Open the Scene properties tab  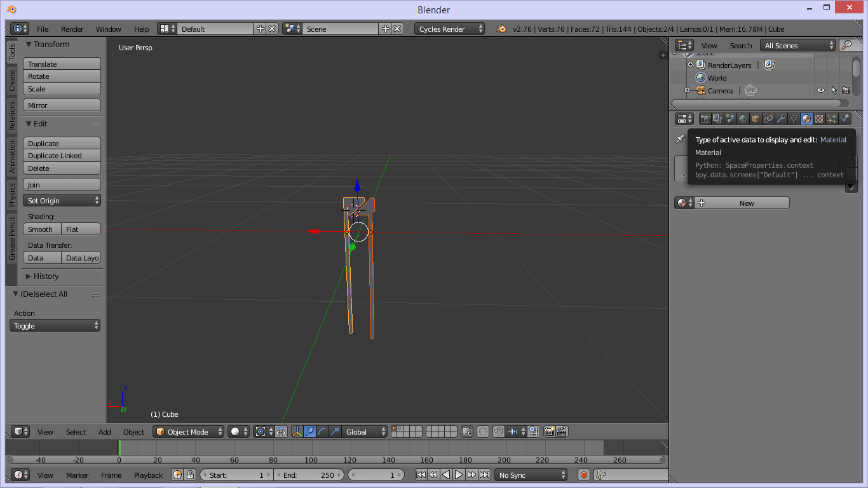click(x=730, y=119)
